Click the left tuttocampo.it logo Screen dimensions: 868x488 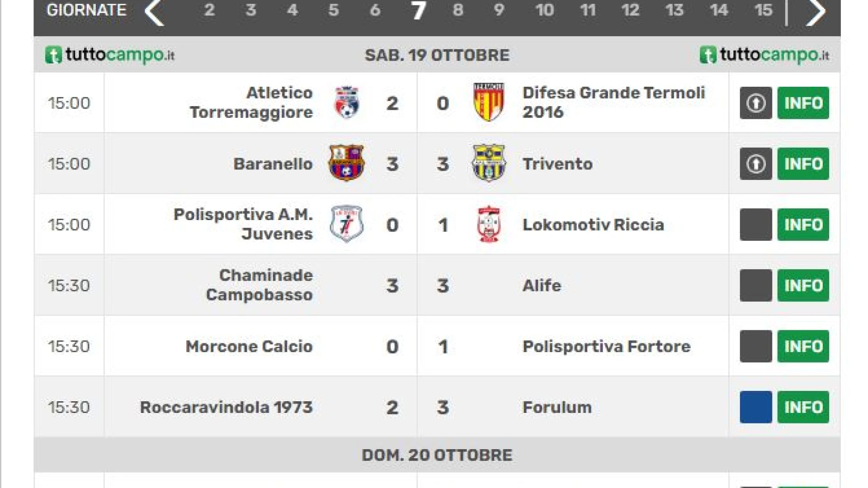pyautogui.click(x=110, y=55)
